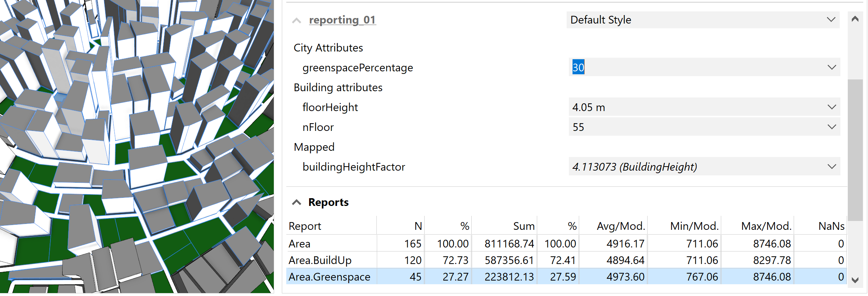
Task: Collapse the reporting_01 rule section
Action: (x=297, y=21)
